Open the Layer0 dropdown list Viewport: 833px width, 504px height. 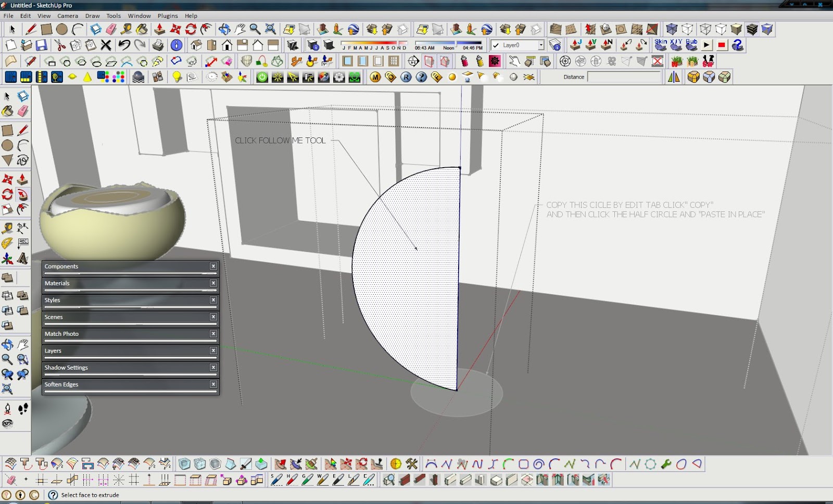click(540, 46)
